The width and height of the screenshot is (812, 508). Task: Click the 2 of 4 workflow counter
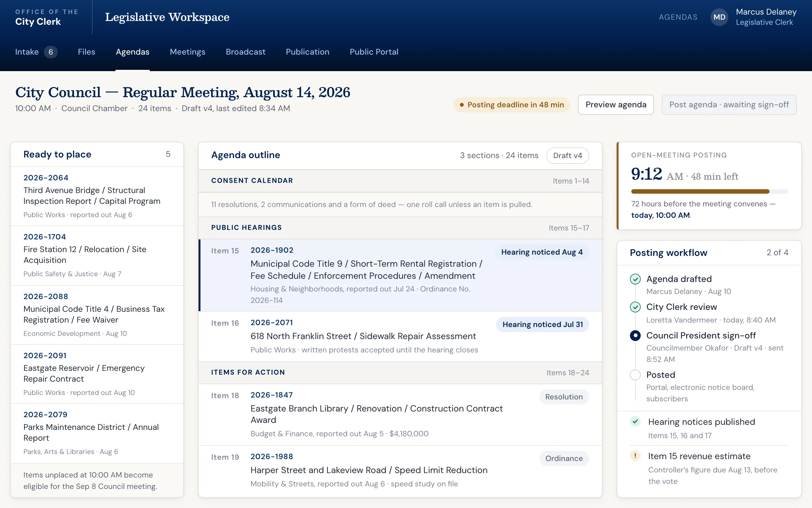point(777,253)
